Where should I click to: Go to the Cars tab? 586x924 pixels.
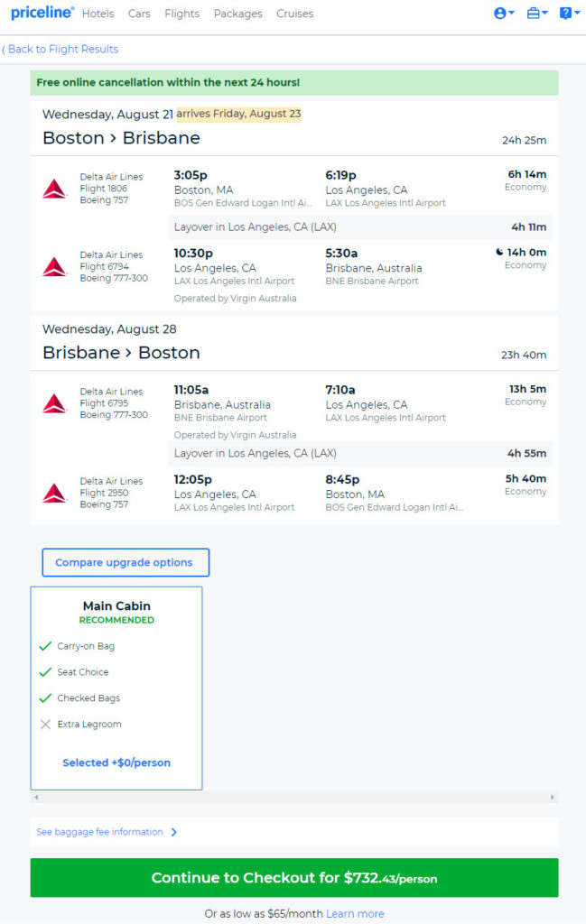click(x=139, y=14)
